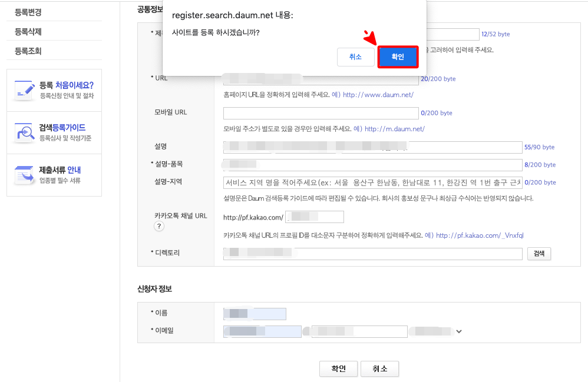This screenshot has height=382, width=588.
Task: Click the 검색 button next to 디렉토리
Action: click(x=539, y=253)
